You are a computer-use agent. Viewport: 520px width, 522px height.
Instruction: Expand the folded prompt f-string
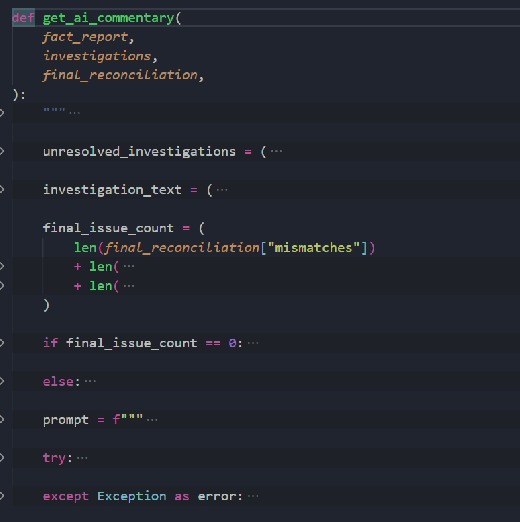(x=2, y=419)
